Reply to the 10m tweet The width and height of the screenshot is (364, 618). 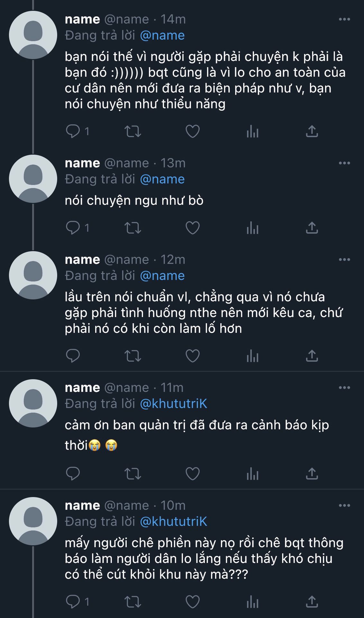pos(73,602)
